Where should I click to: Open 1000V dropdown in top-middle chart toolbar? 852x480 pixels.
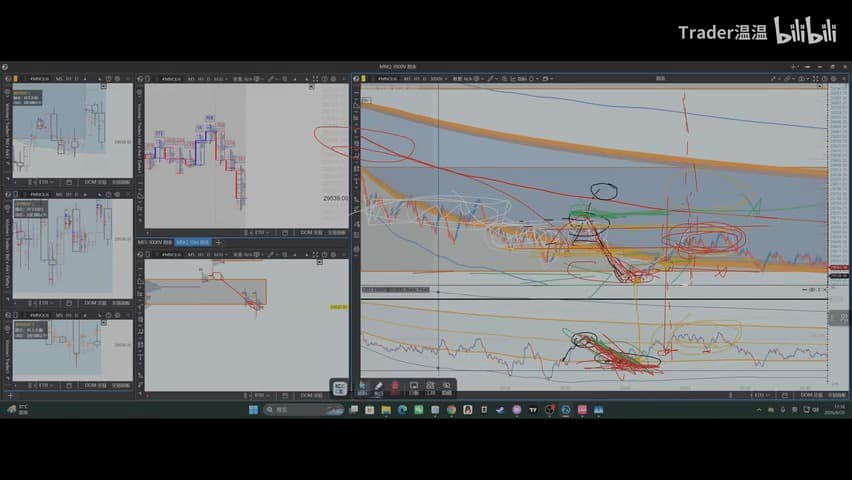coord(219,79)
